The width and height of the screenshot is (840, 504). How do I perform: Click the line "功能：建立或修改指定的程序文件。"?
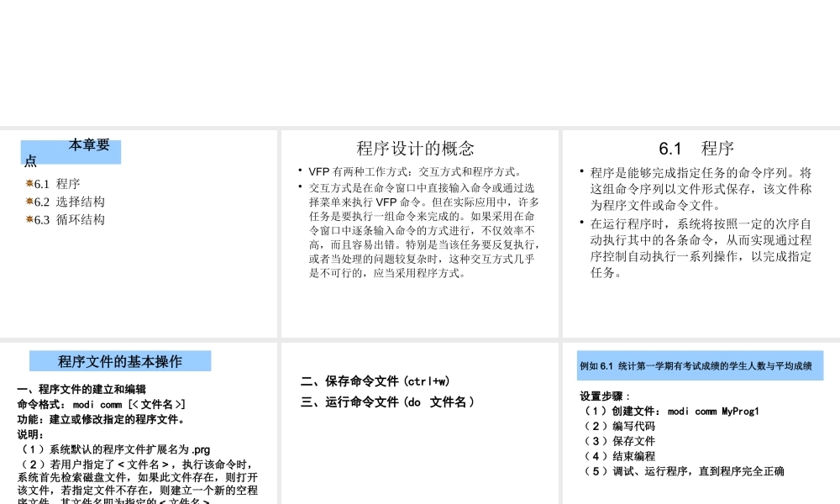click(101, 419)
